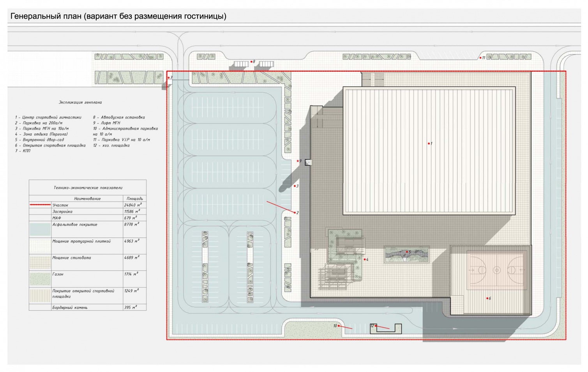
Task: Click the red Участок boundary line sample
Action: (40, 205)
